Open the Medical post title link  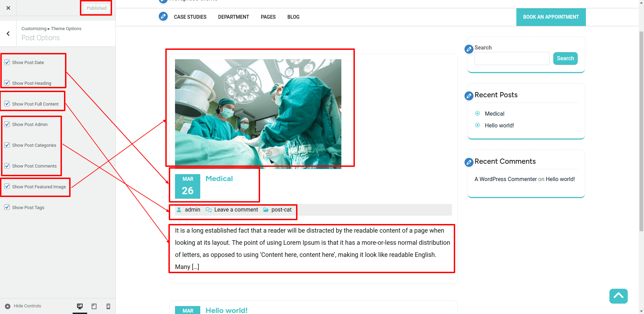click(x=219, y=179)
